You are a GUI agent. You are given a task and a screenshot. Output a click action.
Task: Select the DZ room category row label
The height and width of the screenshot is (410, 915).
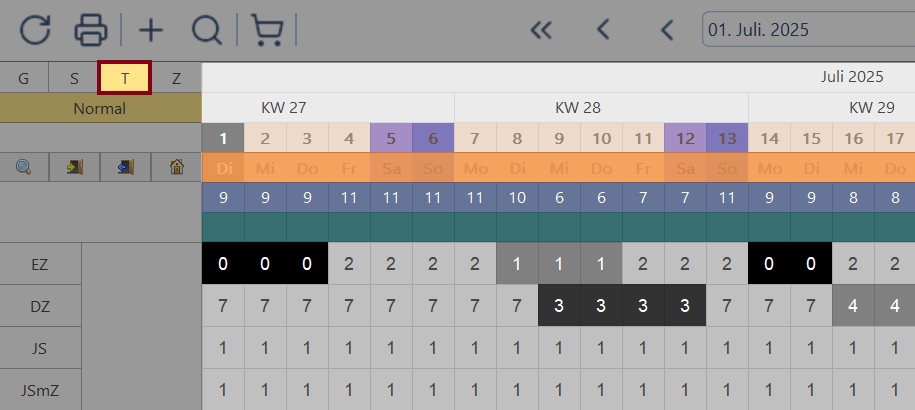pos(40,306)
